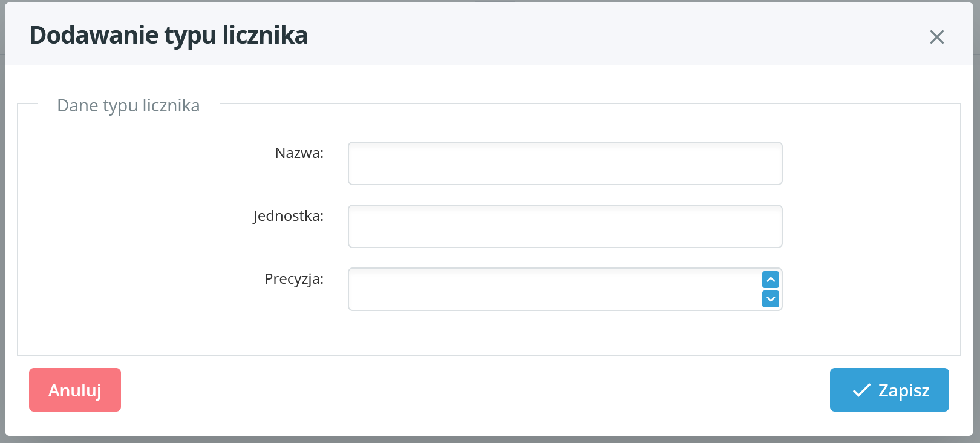Save the form with Zapisz
980x443 pixels.
pos(889,390)
